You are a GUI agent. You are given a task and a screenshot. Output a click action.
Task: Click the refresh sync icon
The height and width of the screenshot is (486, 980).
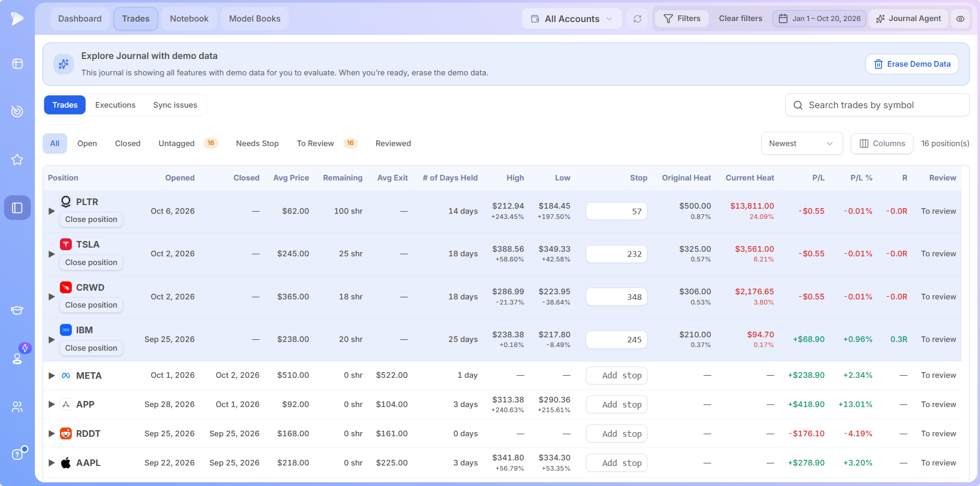pos(637,19)
